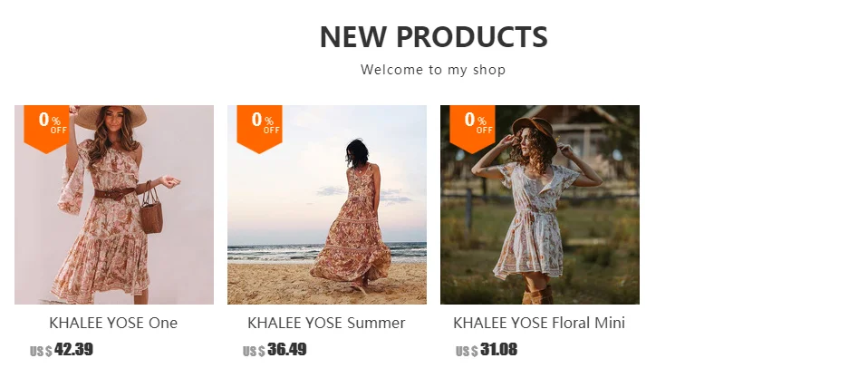Select the 31.08 price
The width and height of the screenshot is (868, 368).
coord(498,350)
